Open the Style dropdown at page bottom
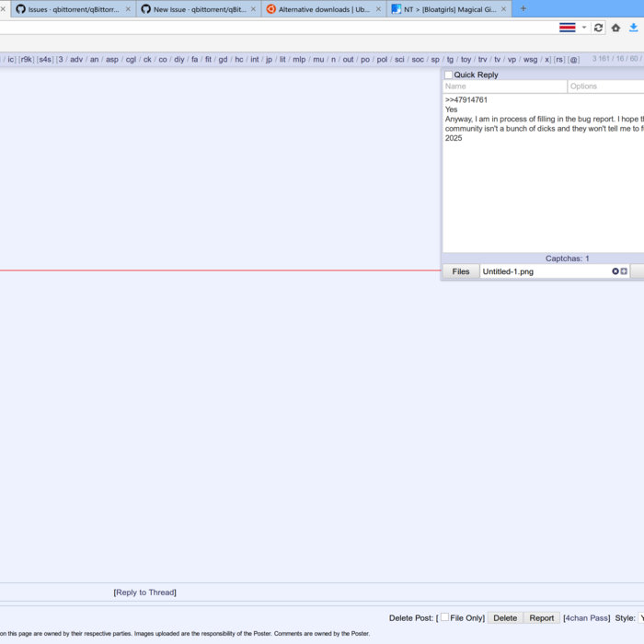The width and height of the screenshot is (644, 644). tap(641, 618)
